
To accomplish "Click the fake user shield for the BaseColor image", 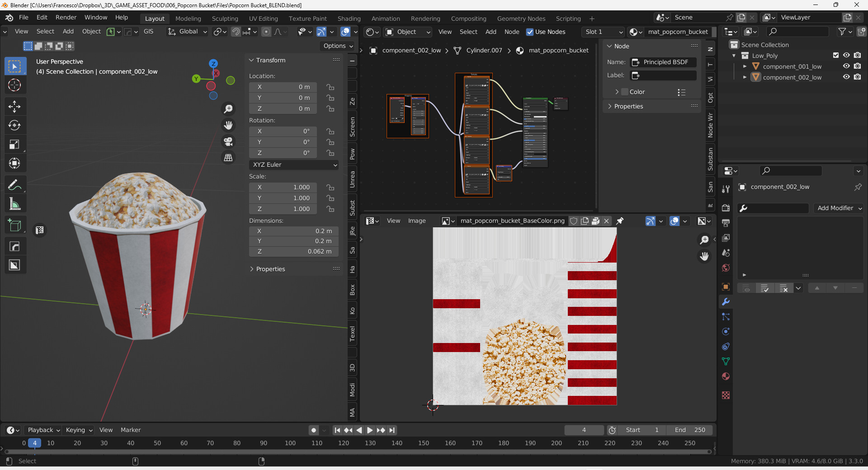I will coord(574,221).
